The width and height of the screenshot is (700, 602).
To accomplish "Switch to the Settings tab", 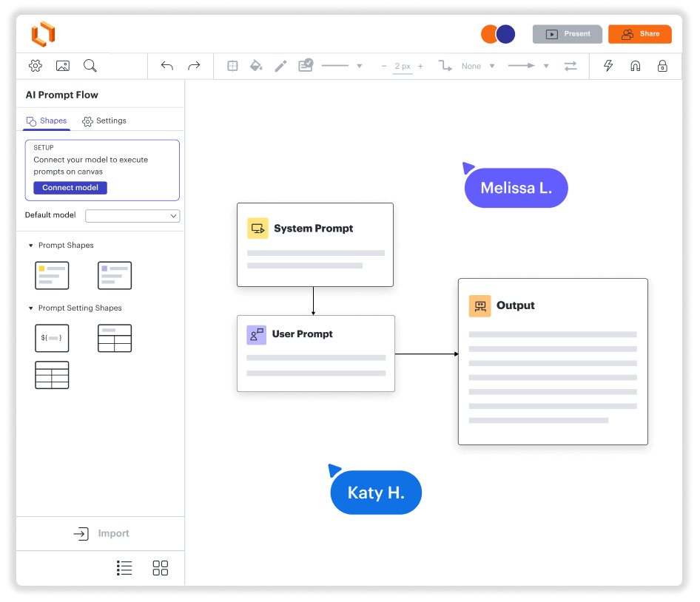I will pyautogui.click(x=104, y=121).
